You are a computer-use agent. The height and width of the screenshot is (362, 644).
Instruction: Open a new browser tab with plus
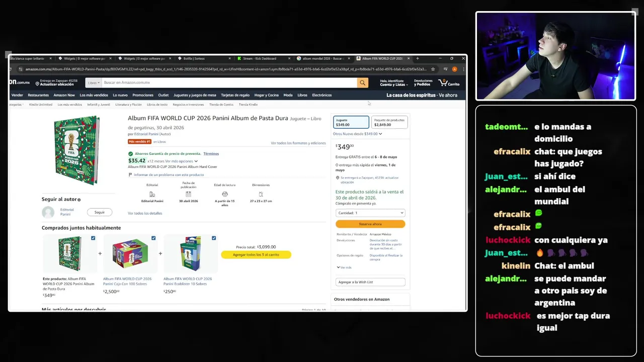pyautogui.click(x=417, y=58)
